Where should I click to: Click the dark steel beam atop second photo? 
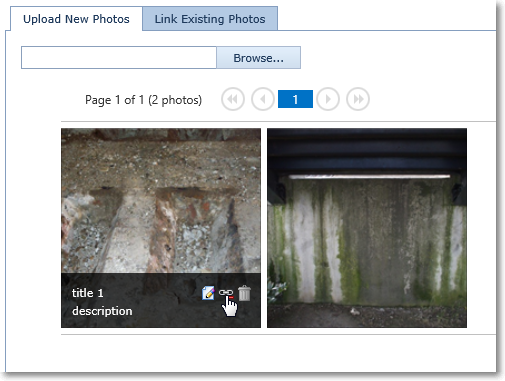coord(367,152)
